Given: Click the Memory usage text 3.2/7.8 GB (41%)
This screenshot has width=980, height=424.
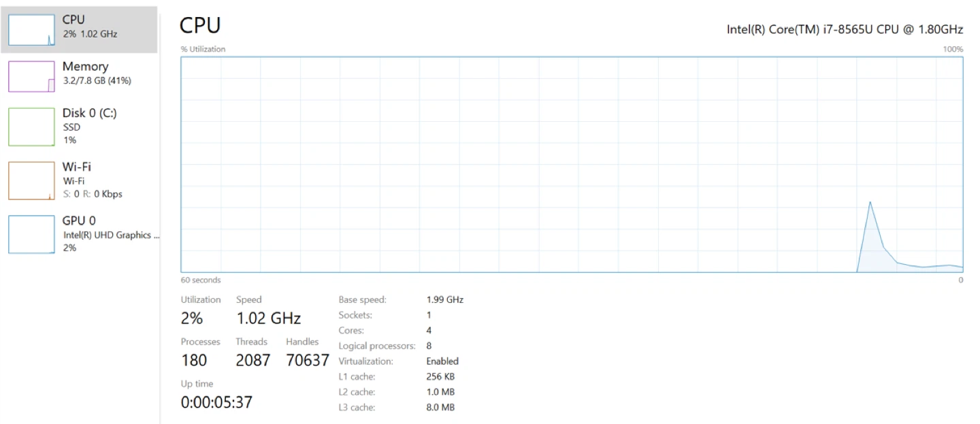Looking at the screenshot, I should coord(97,80).
